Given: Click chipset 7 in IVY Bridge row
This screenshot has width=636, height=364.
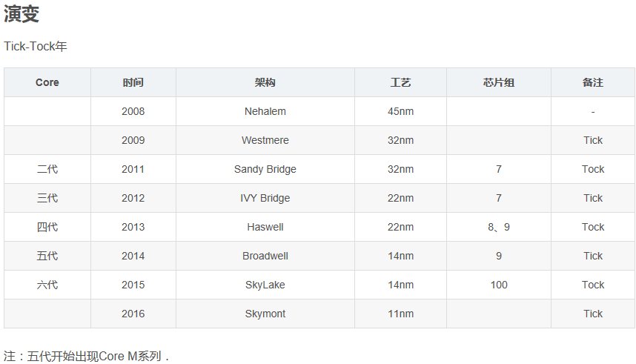Looking at the screenshot, I should pyautogui.click(x=499, y=198).
